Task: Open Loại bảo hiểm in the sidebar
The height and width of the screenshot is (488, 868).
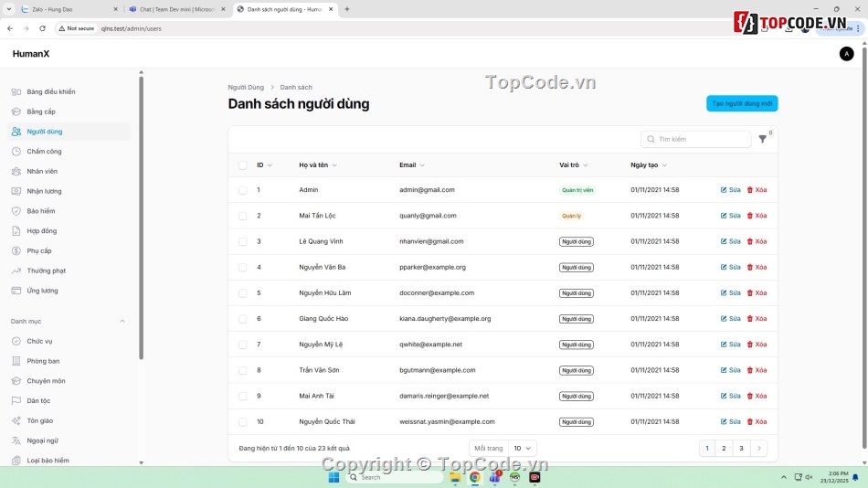Action: click(69, 461)
